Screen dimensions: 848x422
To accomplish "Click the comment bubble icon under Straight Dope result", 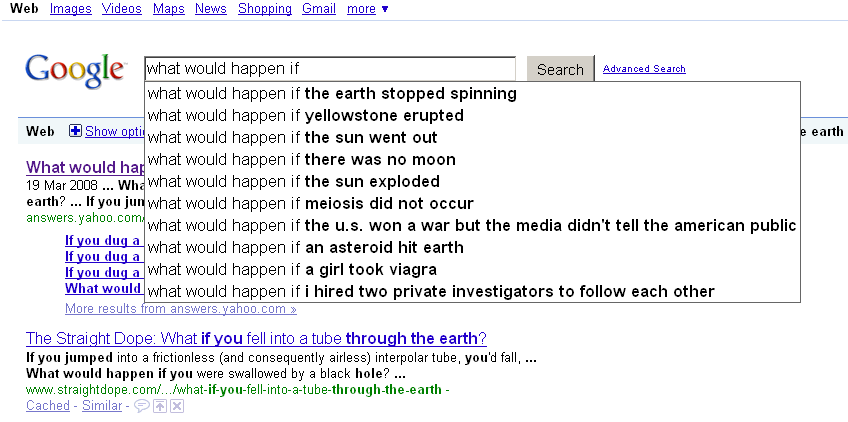I will [141, 406].
